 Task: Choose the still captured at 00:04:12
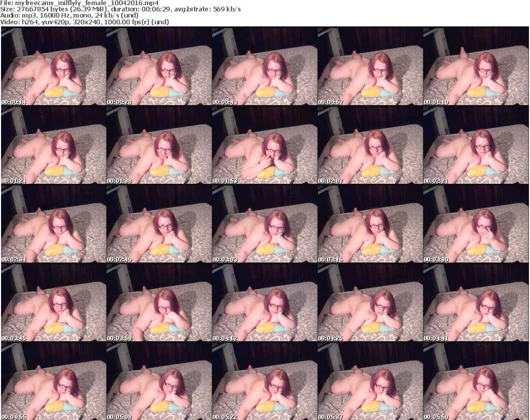pyautogui.click(x=264, y=302)
